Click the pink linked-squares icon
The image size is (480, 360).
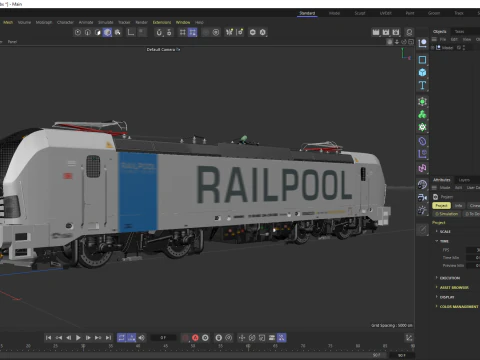(x=422, y=168)
